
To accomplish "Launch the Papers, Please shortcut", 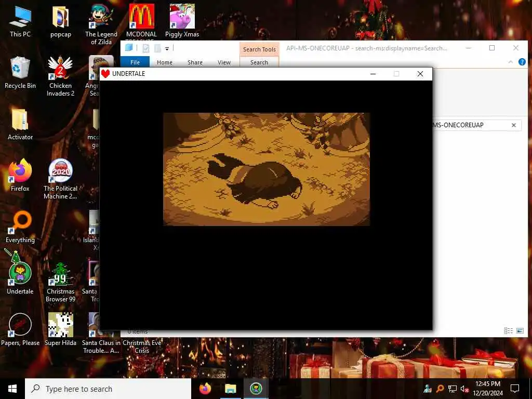I will [20, 330].
